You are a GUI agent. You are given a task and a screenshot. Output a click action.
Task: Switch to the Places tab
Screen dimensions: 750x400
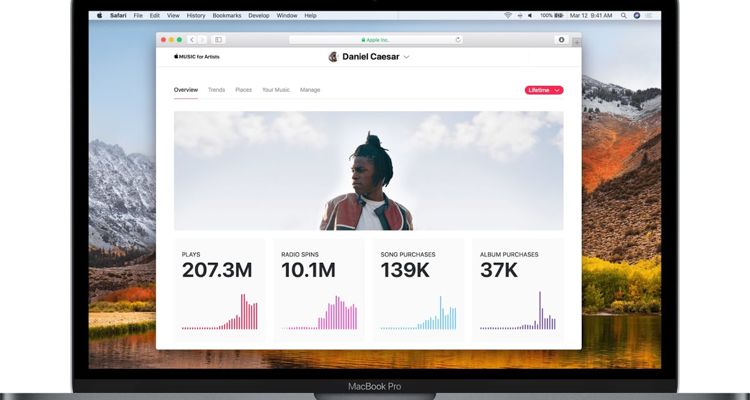click(243, 90)
